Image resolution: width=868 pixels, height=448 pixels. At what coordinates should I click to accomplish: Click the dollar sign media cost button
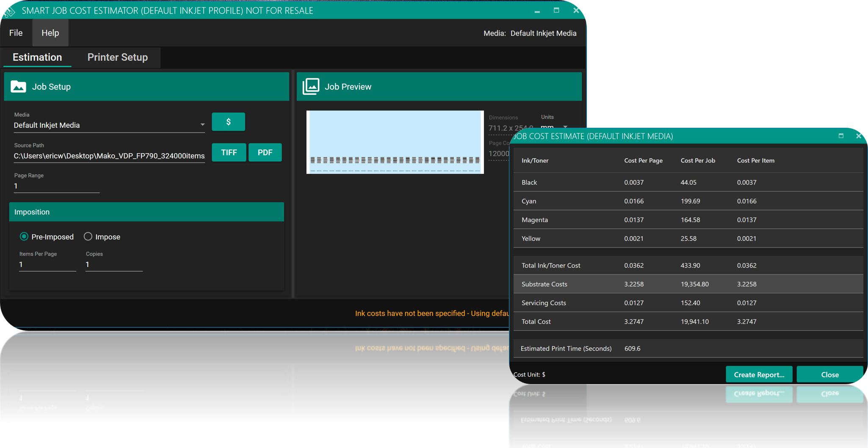[228, 122]
